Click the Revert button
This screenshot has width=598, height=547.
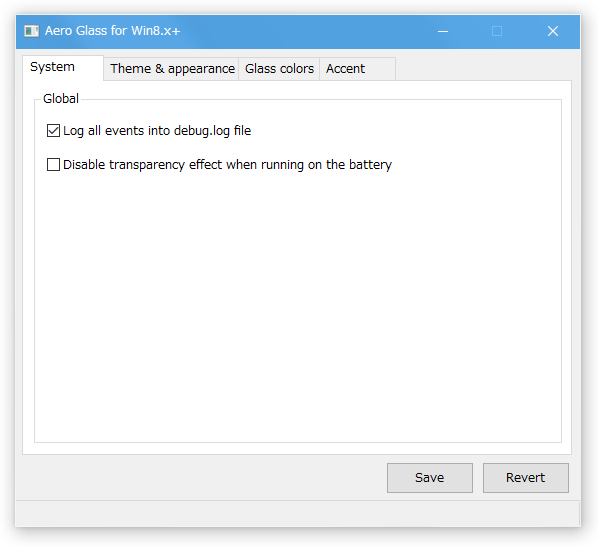pos(526,478)
